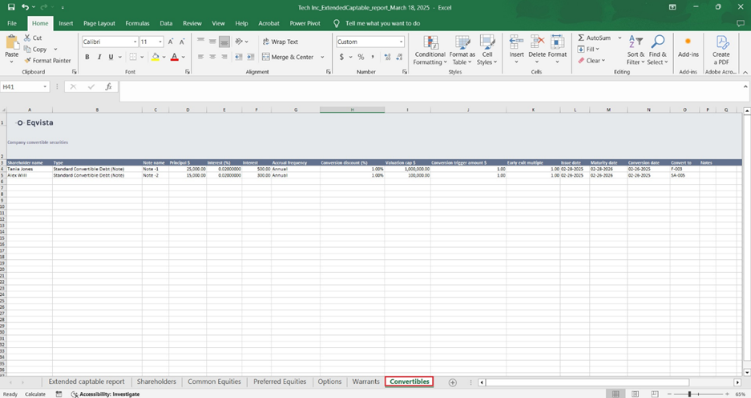Open the font color dropdown arrow

[183, 57]
